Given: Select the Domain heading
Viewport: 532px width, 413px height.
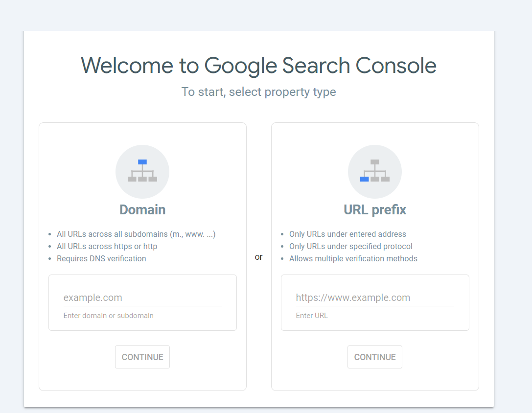Looking at the screenshot, I should (x=142, y=210).
